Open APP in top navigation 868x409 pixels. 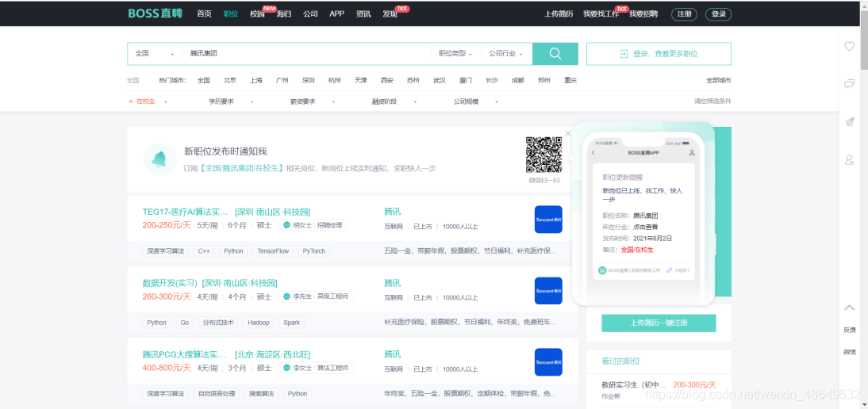click(x=336, y=13)
